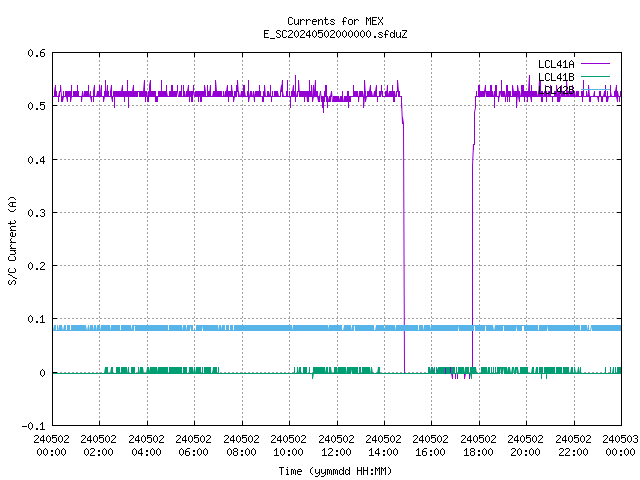
Task: Click the LCL41B legend label
Action: (x=556, y=77)
